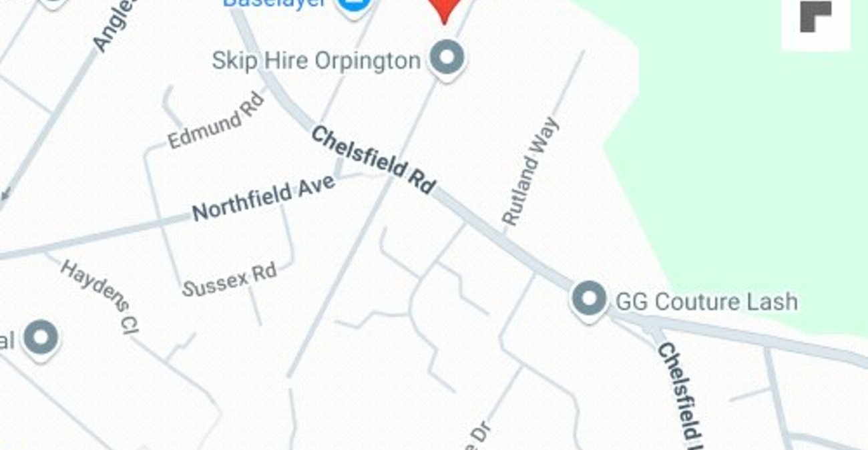The height and width of the screenshot is (450, 868).
Task: Select the GG Couture Lash pin icon
Action: (589, 299)
